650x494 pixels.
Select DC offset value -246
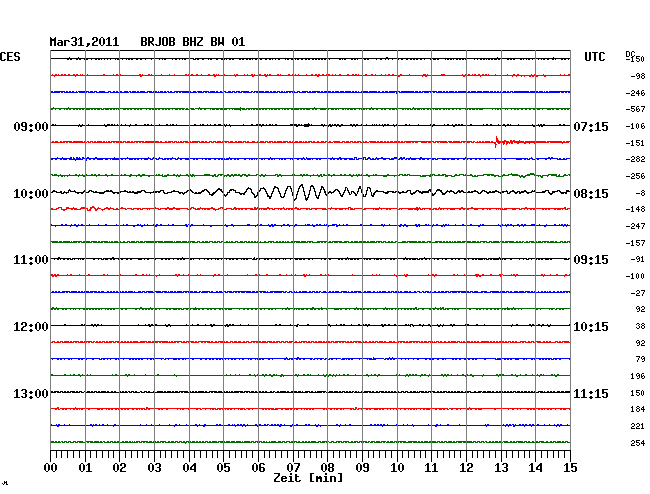(x=635, y=93)
